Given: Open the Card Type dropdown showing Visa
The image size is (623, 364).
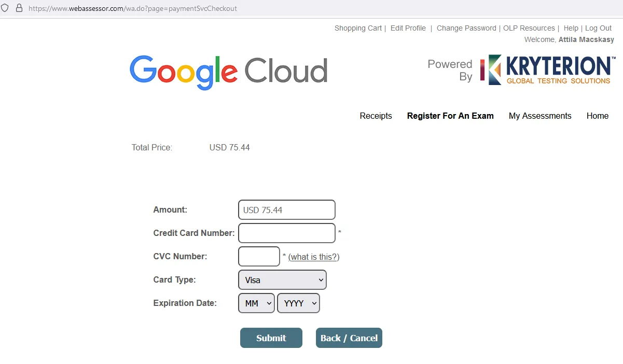Looking at the screenshot, I should (282, 279).
